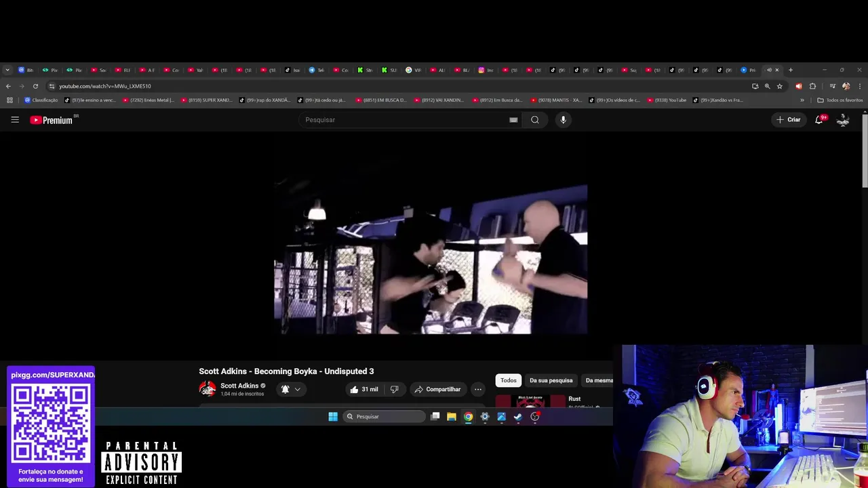This screenshot has width=868, height=488.
Task: Reload the page in Chrome
Action: pyautogui.click(x=35, y=86)
